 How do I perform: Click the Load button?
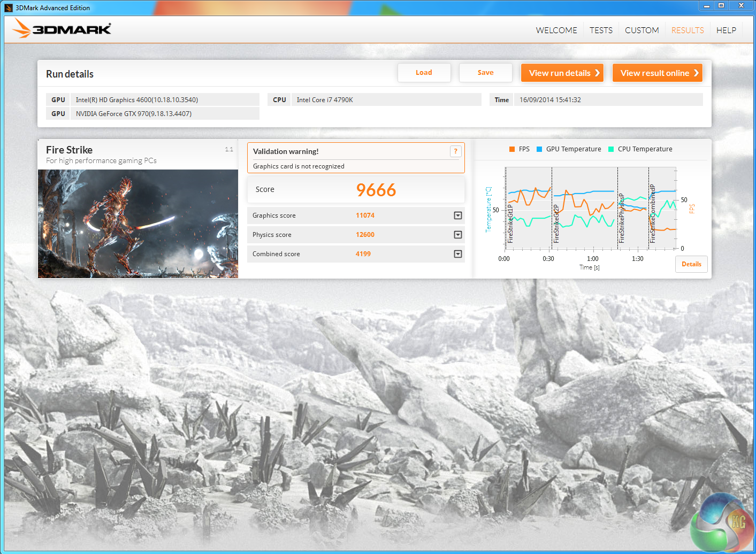tap(424, 73)
